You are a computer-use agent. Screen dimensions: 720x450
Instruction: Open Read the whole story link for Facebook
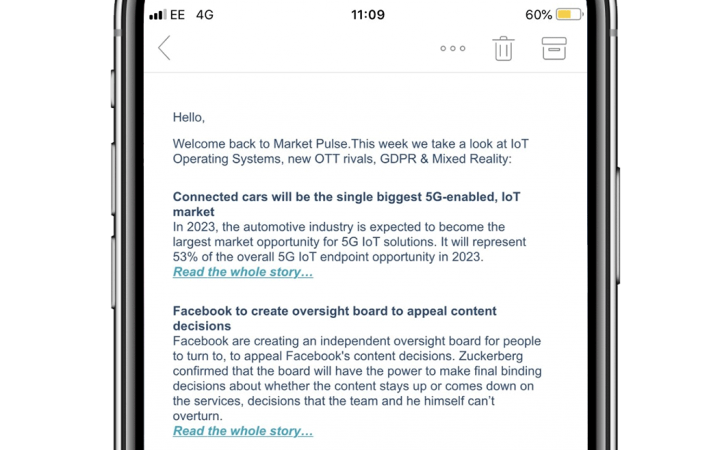pyautogui.click(x=243, y=431)
